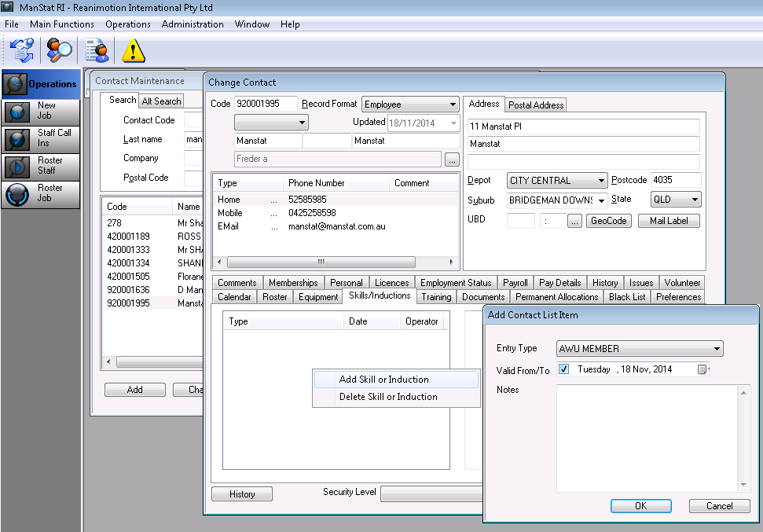Click the GeoCode button

(x=608, y=222)
